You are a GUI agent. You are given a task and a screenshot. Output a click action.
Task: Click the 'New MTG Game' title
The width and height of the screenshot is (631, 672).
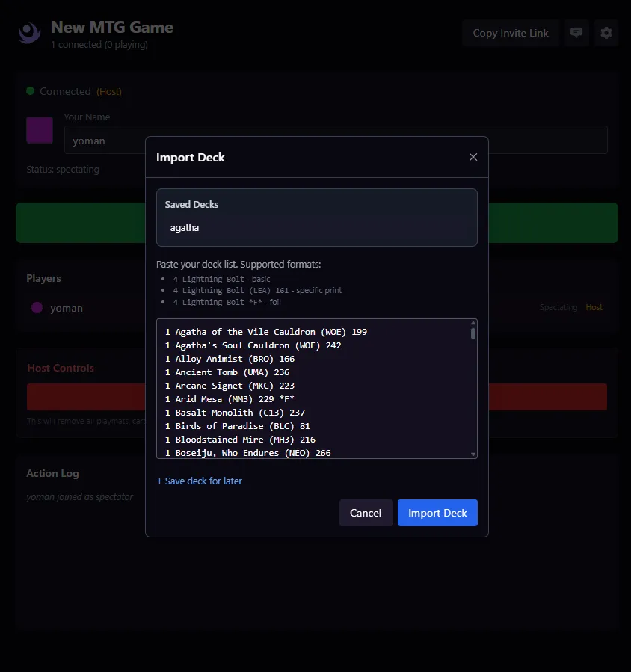(x=112, y=28)
